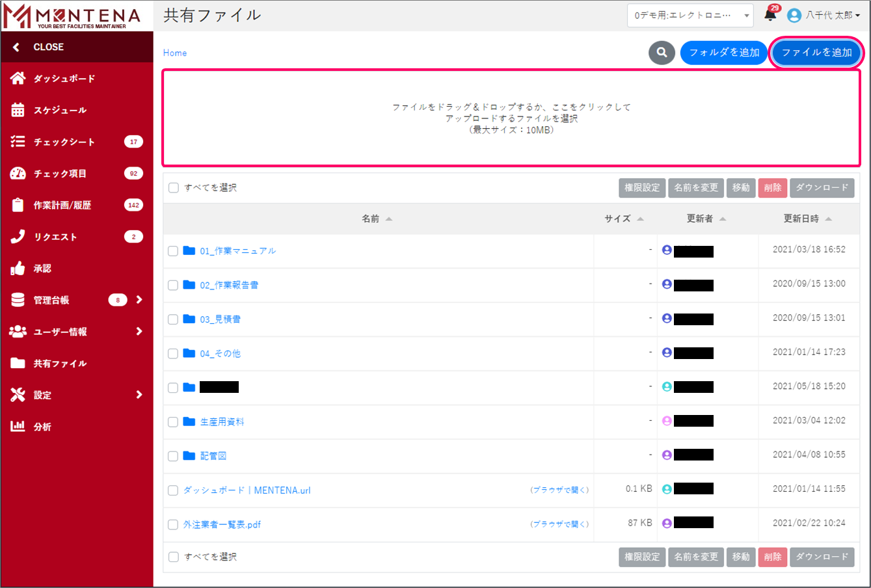
Task: Open the 0デモ用:エレクトロニ… dropdown
Action: (690, 16)
